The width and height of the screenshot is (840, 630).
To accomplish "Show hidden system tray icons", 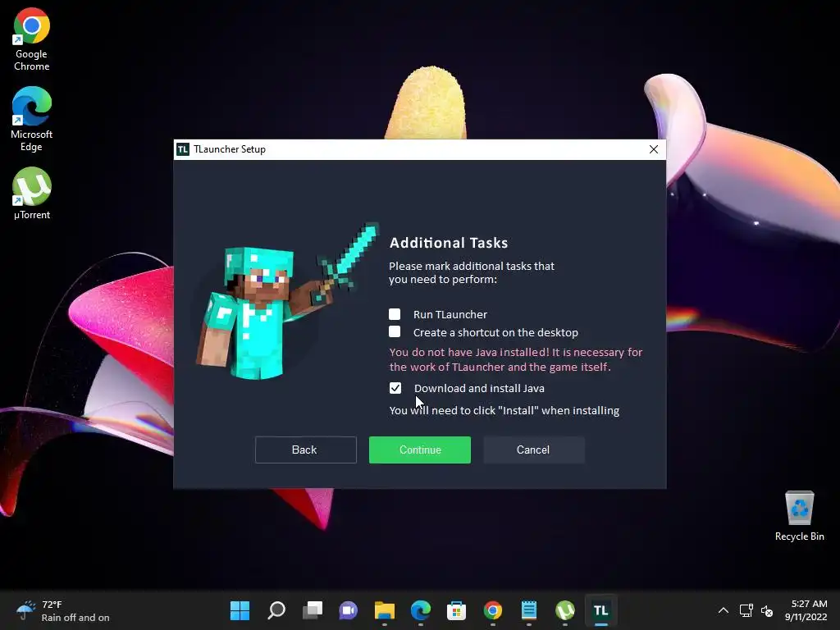I will click(724, 610).
